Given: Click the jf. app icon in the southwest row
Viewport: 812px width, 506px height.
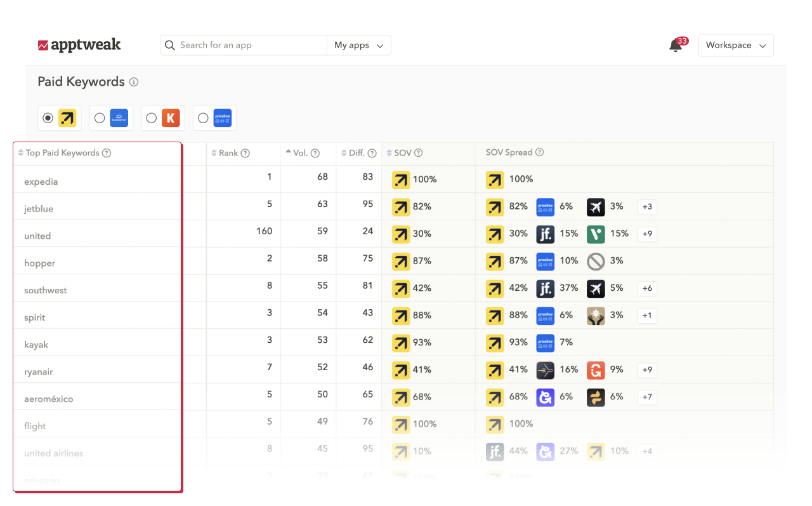Looking at the screenshot, I should [546, 289].
